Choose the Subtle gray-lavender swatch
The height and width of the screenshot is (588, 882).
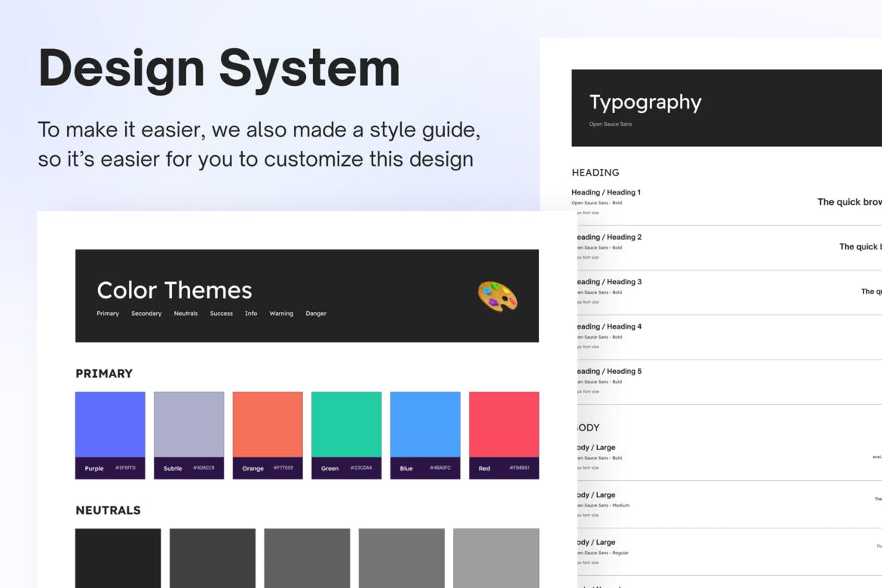[x=188, y=424]
